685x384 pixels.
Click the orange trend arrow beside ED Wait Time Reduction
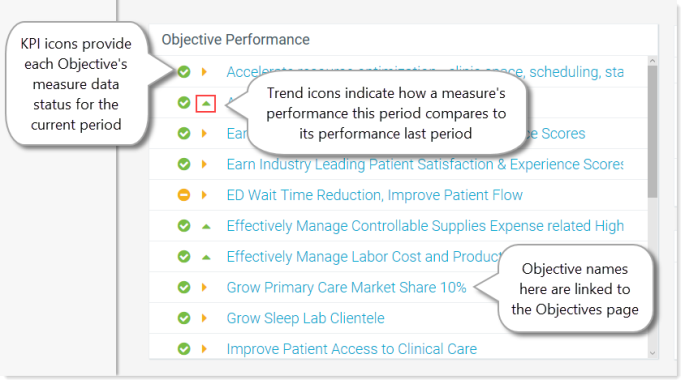tap(204, 195)
